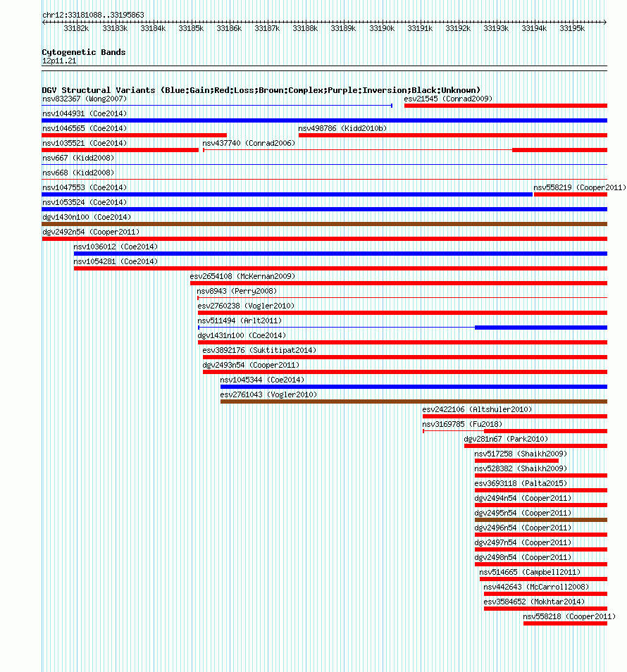Click the dgv2497n54 (Cooper2011) label
The width and height of the screenshot is (627, 672).
click(523, 542)
